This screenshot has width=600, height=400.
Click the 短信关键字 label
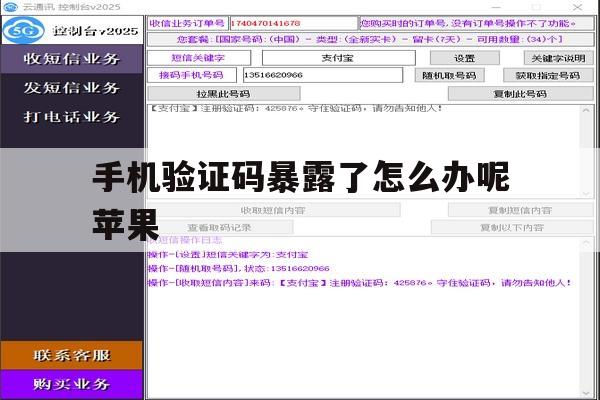click(198, 58)
